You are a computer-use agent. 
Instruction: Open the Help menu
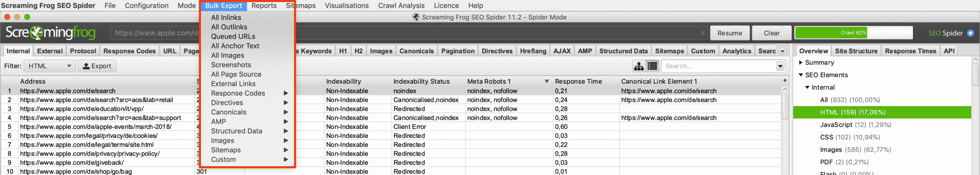pos(475,6)
